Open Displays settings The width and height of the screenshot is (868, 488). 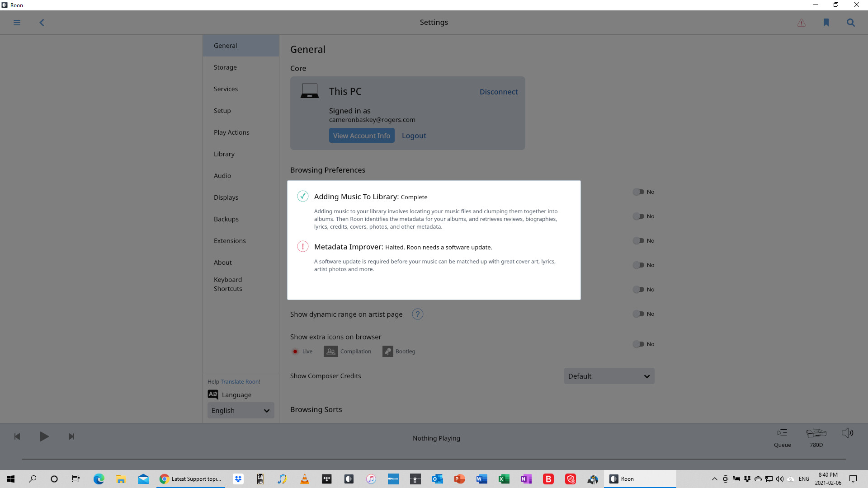point(241,197)
